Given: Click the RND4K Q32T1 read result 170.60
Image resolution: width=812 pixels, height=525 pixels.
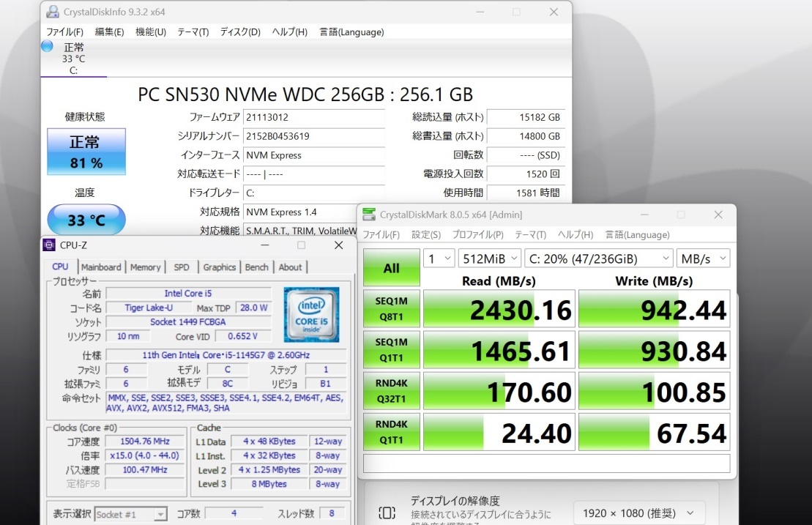Looking at the screenshot, I should point(499,391).
